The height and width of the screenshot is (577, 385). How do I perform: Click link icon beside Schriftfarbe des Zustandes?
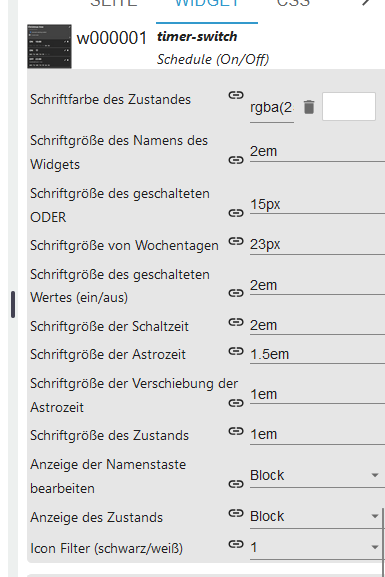tap(236, 95)
